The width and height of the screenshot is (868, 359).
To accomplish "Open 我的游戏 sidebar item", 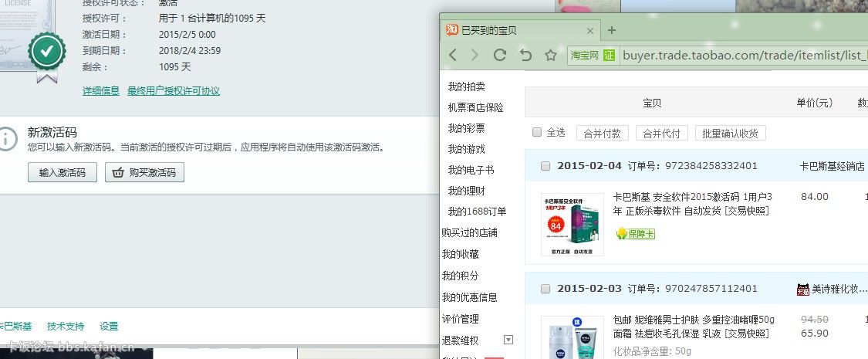I will [x=466, y=150].
